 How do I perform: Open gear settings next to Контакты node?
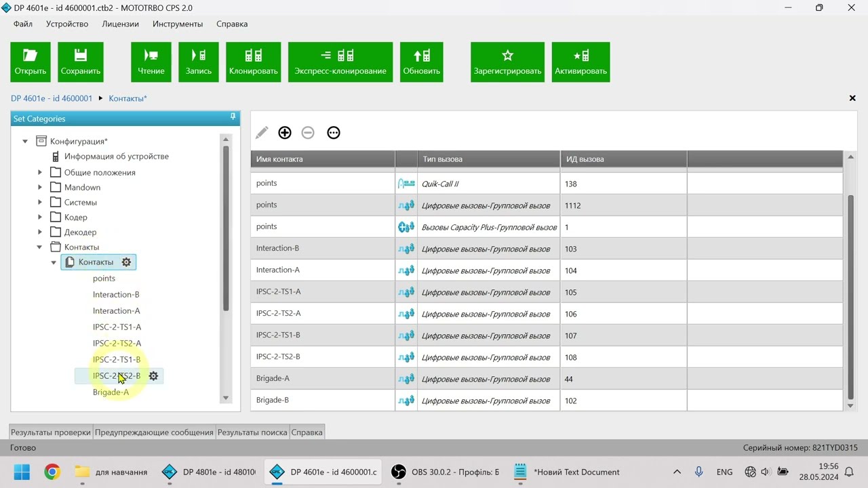click(126, 262)
